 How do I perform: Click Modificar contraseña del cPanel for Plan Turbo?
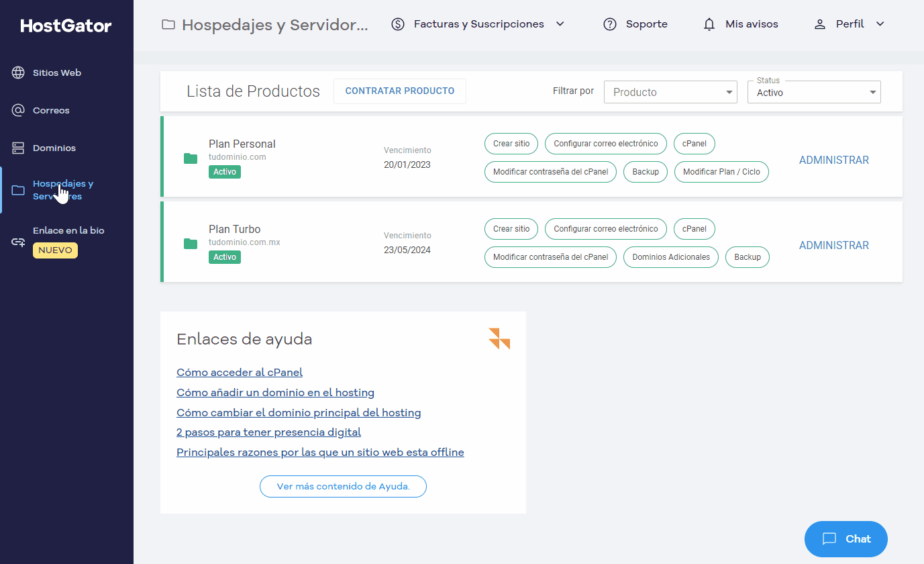(x=550, y=257)
